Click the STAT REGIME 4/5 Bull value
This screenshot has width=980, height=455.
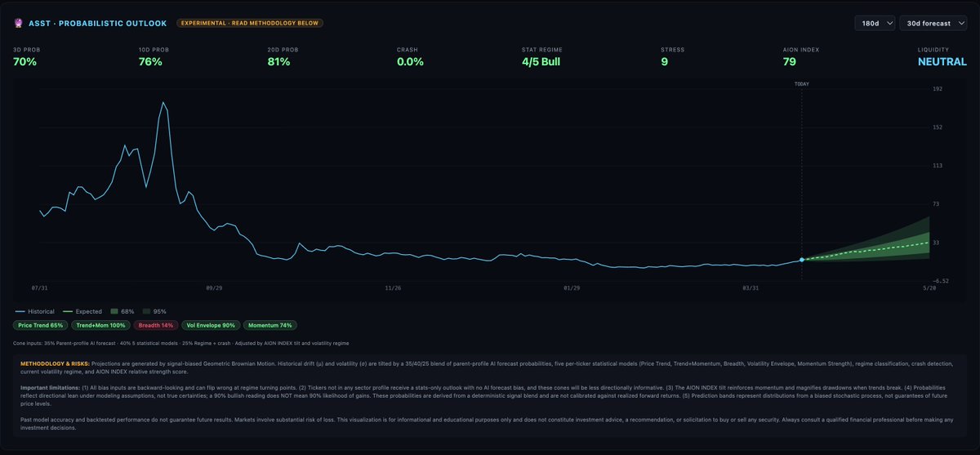pos(542,61)
